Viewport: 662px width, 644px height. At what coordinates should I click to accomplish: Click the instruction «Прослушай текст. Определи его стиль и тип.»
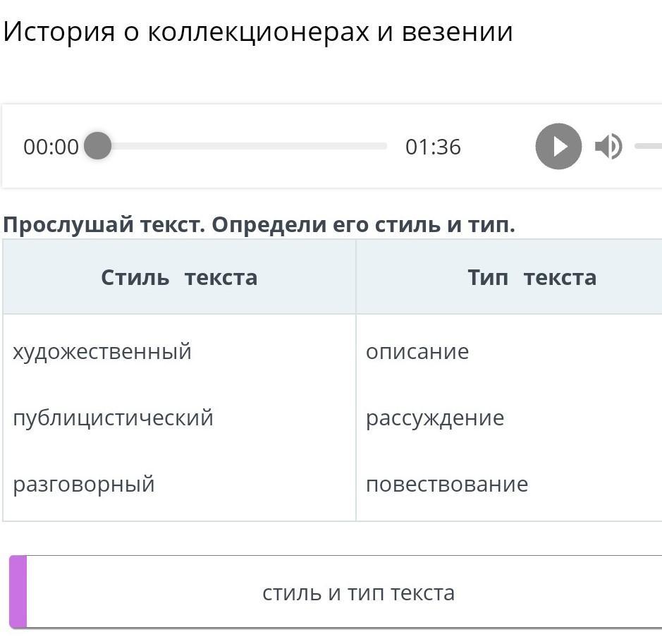click(259, 225)
